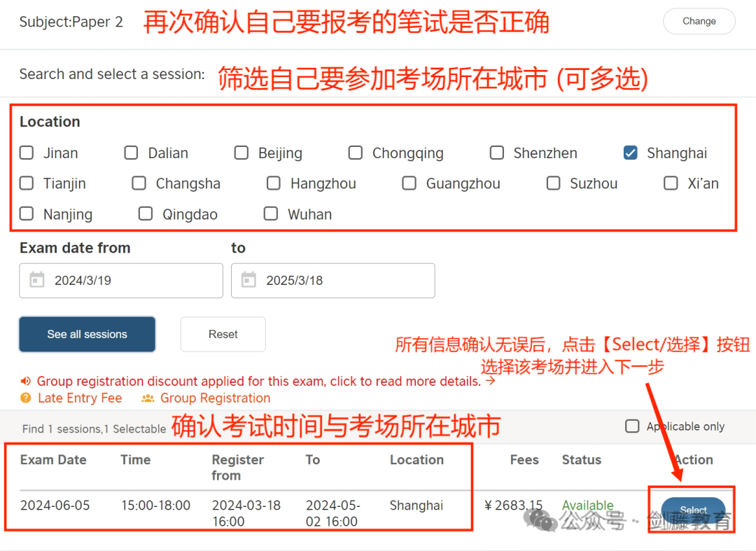Image resolution: width=756 pixels, height=551 pixels.
Task: Check the Guangzhou location checkbox
Action: (x=409, y=183)
